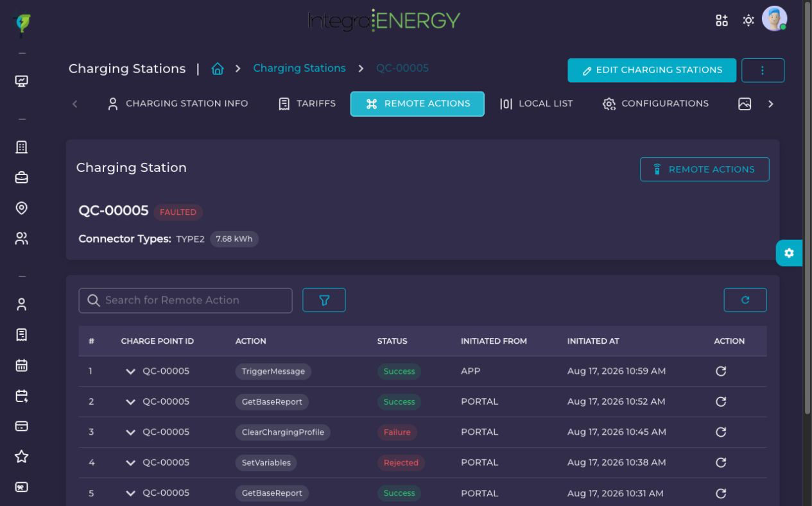Open the floating settings gear tab
The image size is (812, 506).
[789, 253]
